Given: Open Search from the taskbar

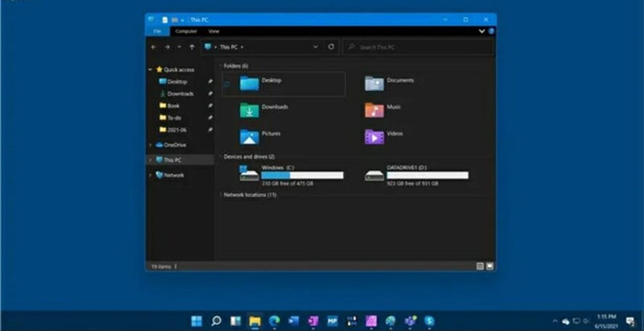Looking at the screenshot, I should point(216,321).
